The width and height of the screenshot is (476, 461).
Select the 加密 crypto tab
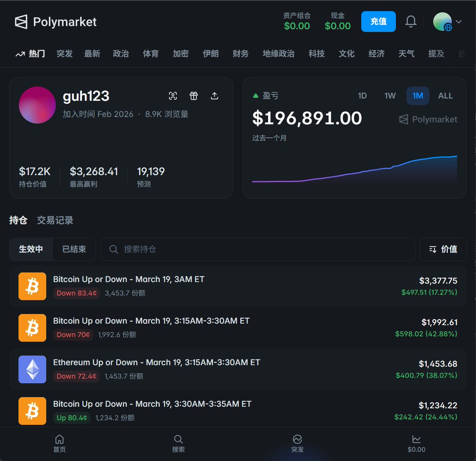tap(180, 54)
